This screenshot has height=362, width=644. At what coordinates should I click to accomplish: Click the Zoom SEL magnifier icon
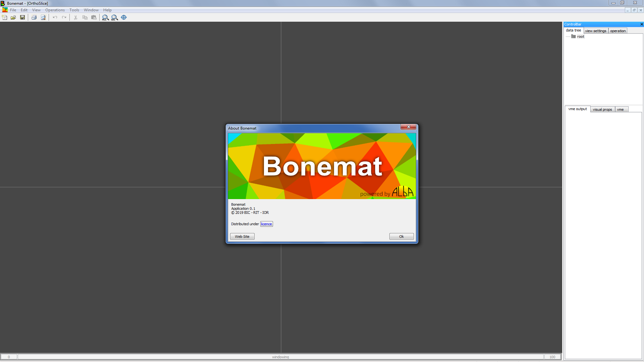tap(114, 17)
